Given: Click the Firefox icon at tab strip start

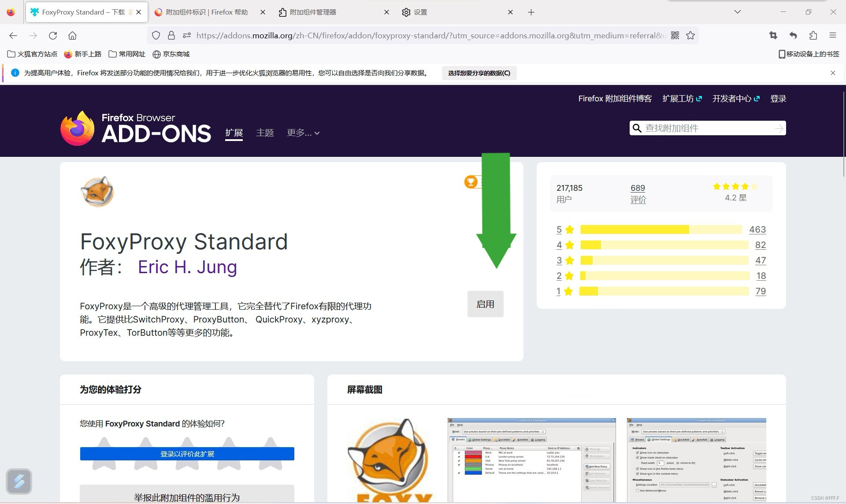Looking at the screenshot, I should 11,12.
